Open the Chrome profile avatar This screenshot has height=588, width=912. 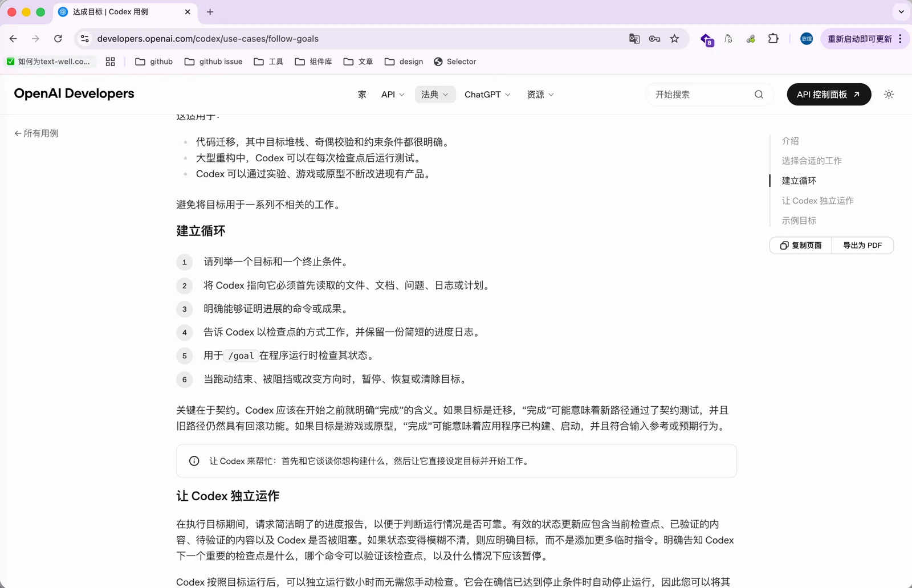[806, 39]
